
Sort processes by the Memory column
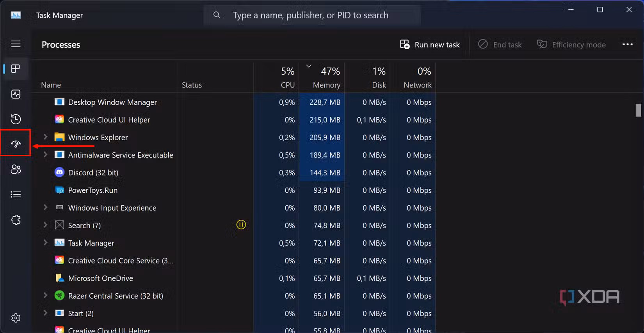tap(326, 85)
